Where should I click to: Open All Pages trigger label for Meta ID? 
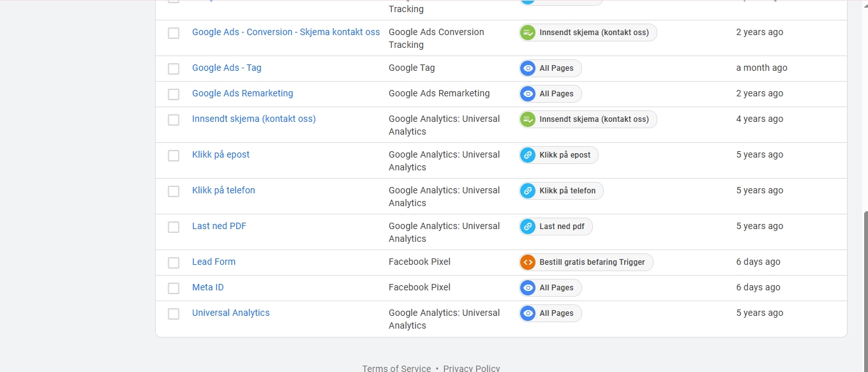[x=557, y=288]
